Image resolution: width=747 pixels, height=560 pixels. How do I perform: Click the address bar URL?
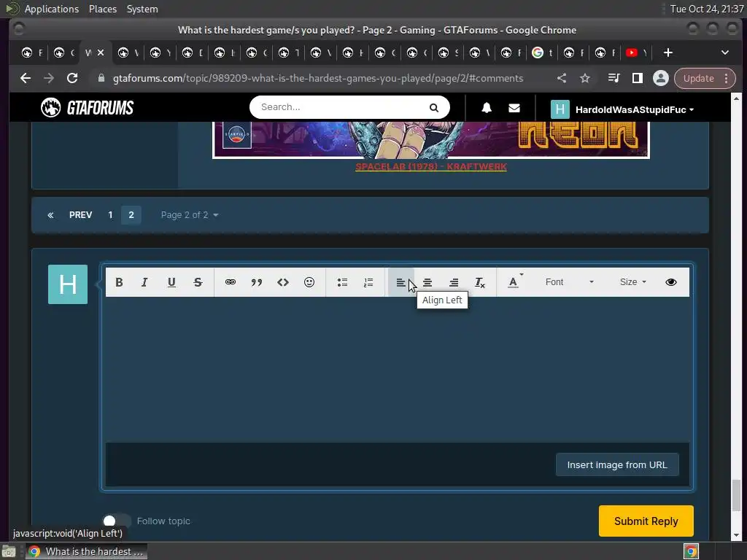[x=318, y=78]
